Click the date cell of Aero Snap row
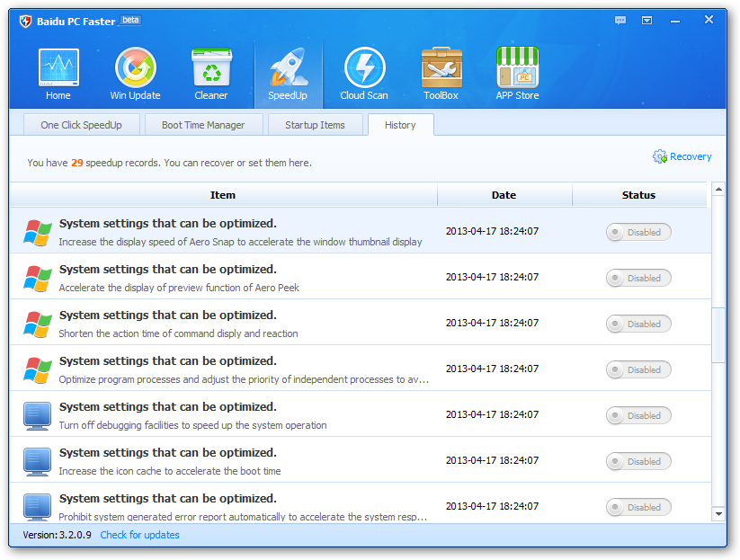Viewport: 740px width, 560px height. (x=492, y=231)
